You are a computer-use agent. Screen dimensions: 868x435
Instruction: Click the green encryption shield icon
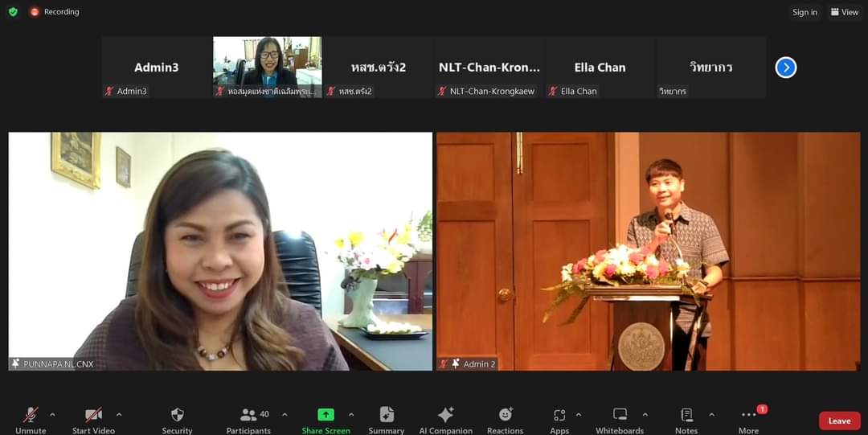[x=13, y=12]
